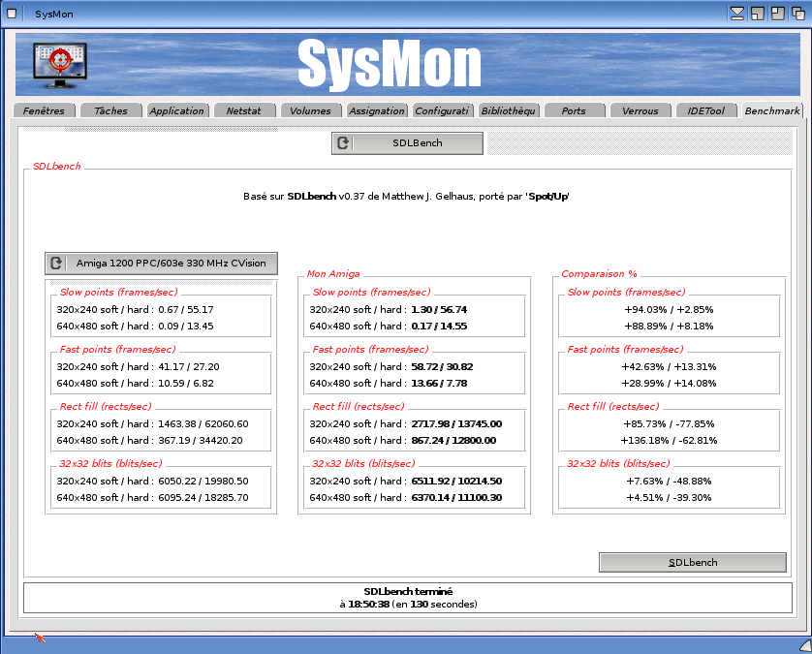Click the cycle icon on SDLBench selector

point(343,143)
